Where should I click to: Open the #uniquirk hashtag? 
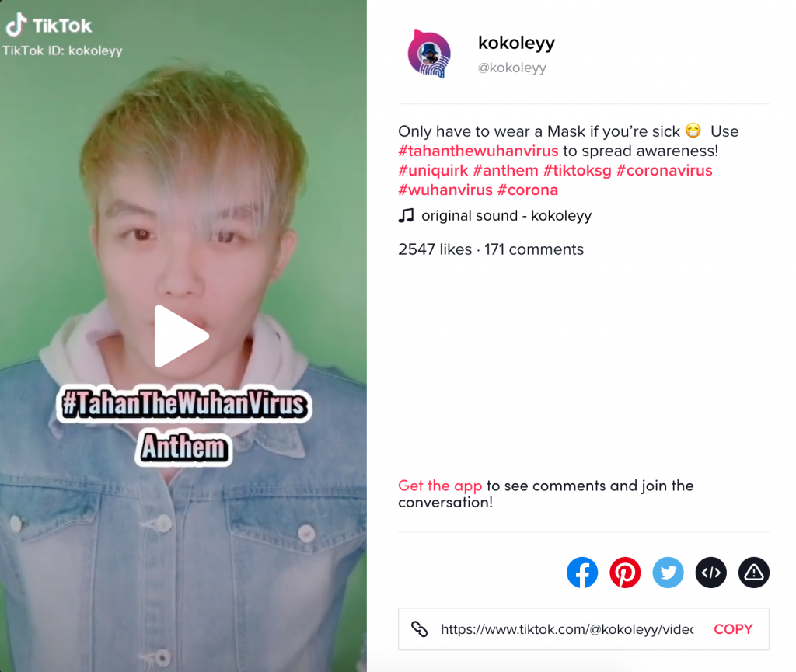(433, 170)
